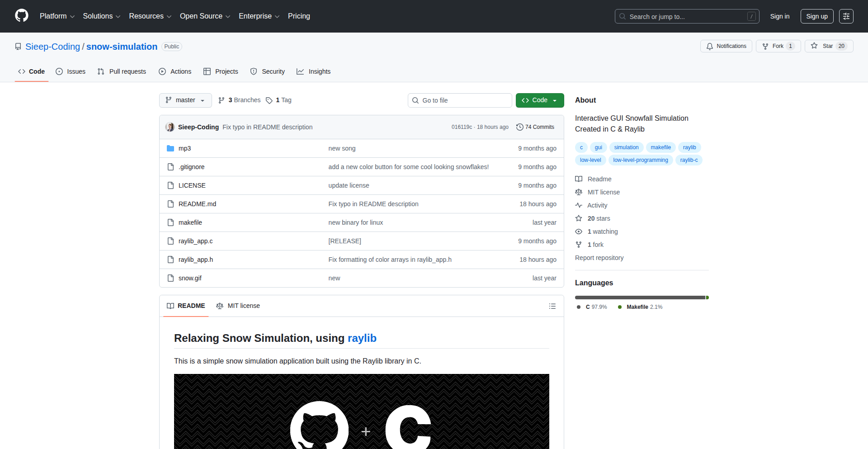Open the Sieep-Coding owner link

tap(52, 47)
